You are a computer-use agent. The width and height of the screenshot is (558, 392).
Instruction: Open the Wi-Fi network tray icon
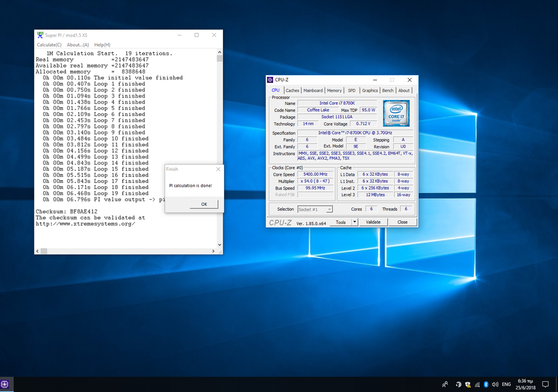477,384
